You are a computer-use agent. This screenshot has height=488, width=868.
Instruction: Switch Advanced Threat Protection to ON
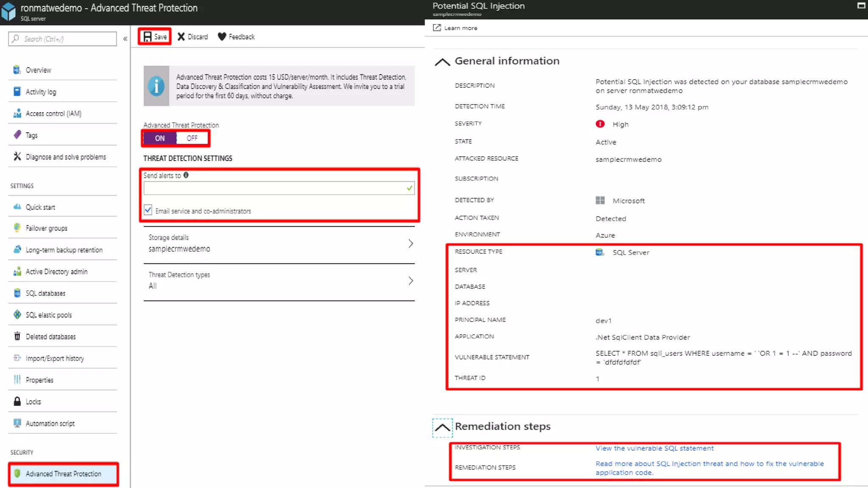pos(159,138)
